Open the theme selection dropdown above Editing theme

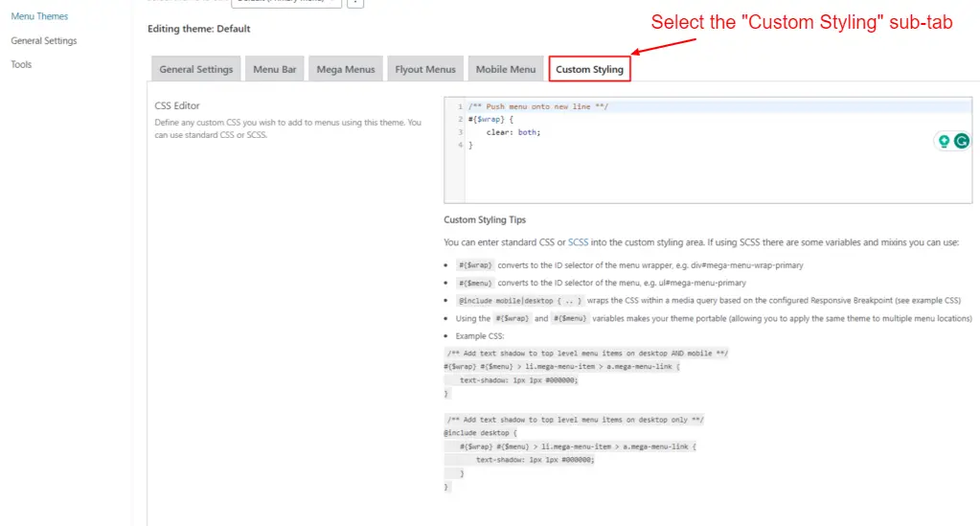[285, 3]
